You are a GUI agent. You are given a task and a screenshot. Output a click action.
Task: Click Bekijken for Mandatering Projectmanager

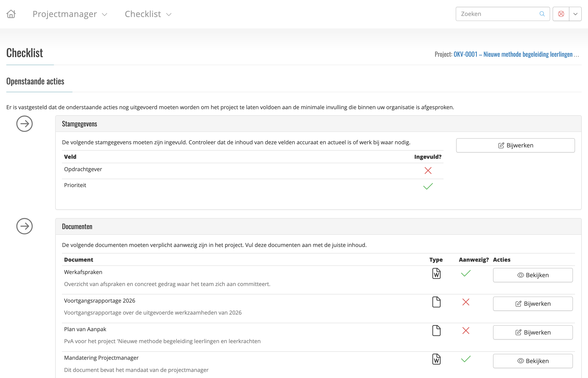click(x=533, y=361)
